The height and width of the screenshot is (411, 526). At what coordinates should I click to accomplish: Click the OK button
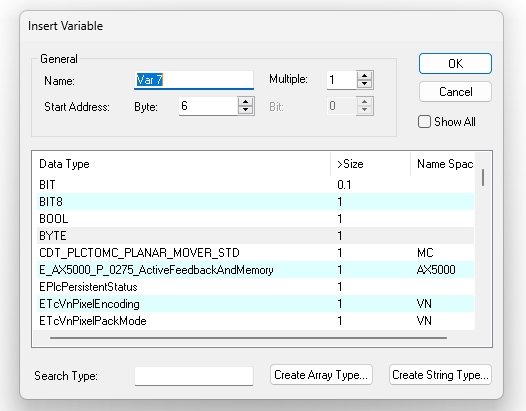(x=455, y=63)
